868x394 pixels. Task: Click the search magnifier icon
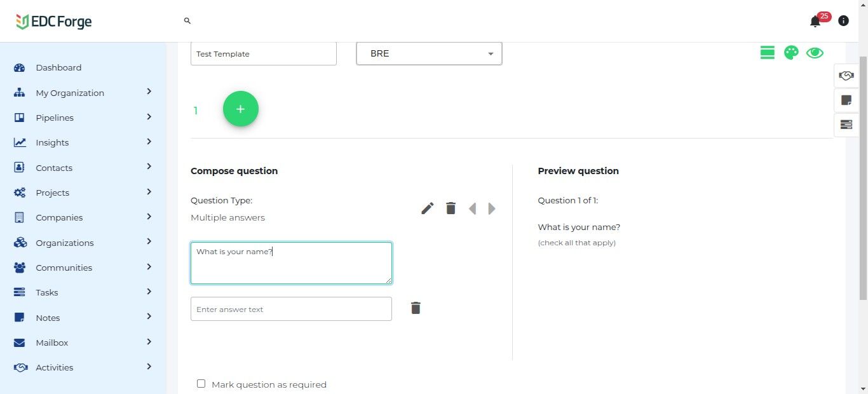(x=187, y=21)
